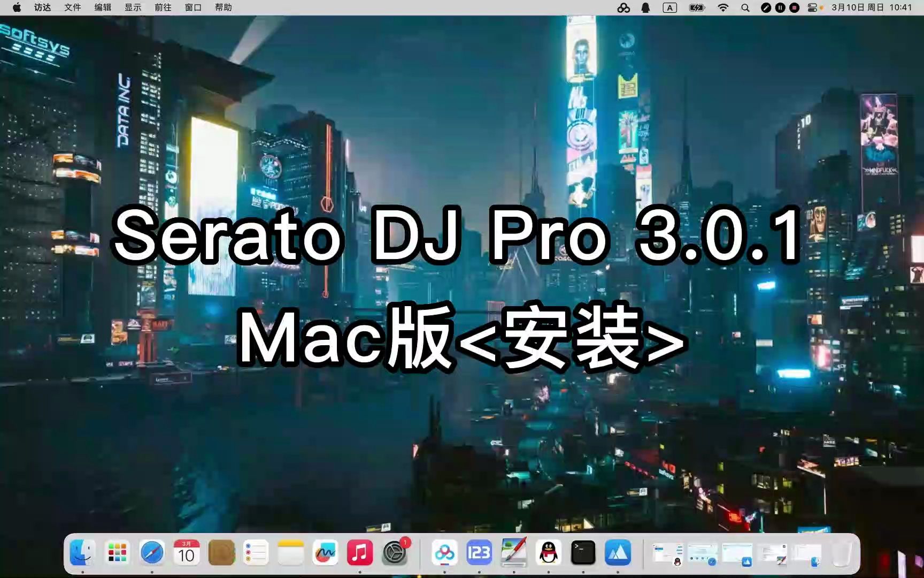Open Spotlight search
924x578 pixels.
coord(745,7)
